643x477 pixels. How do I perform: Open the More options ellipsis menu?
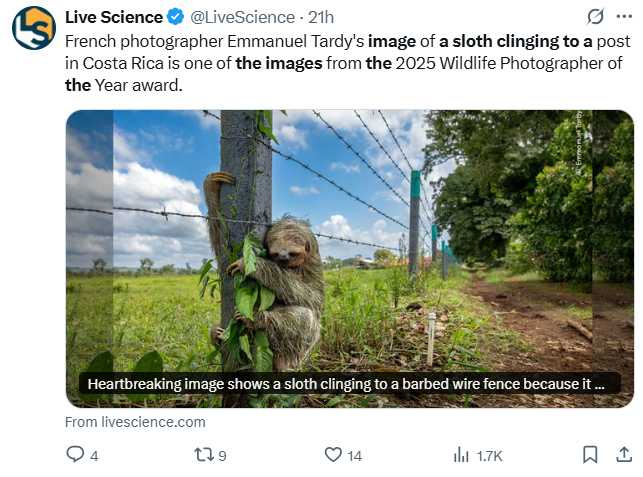click(625, 16)
